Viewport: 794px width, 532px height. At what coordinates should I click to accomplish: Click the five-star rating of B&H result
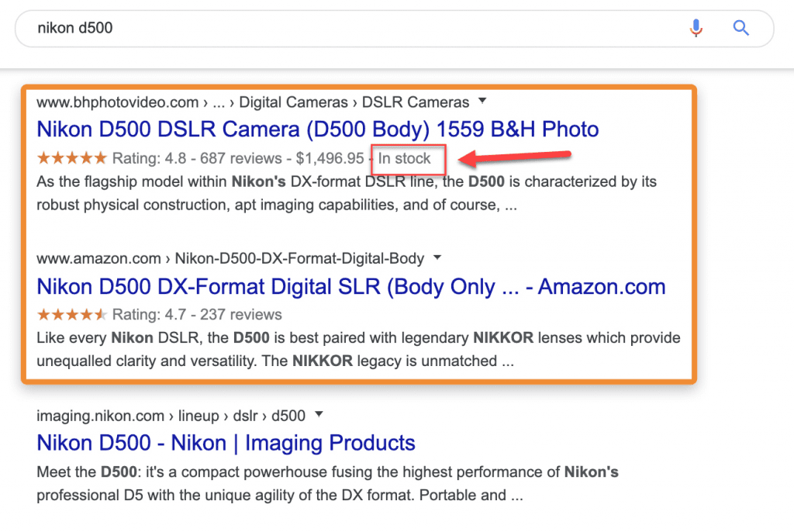pyautogui.click(x=72, y=158)
